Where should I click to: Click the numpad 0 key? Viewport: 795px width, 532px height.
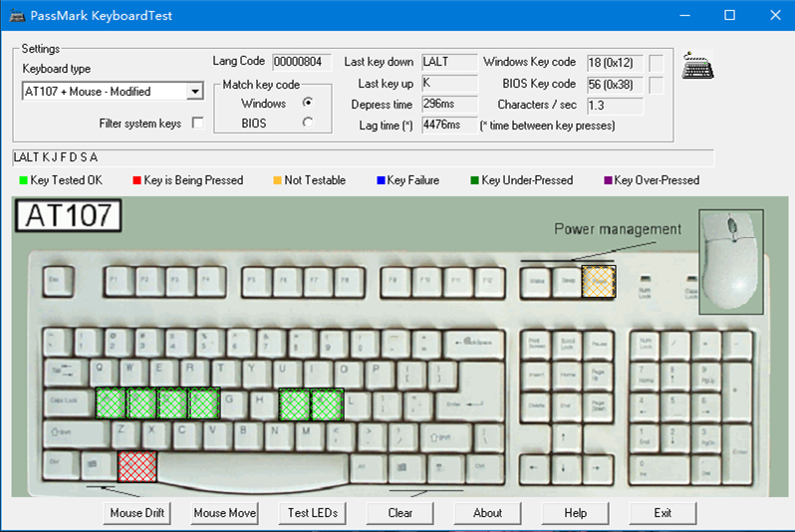pos(660,467)
